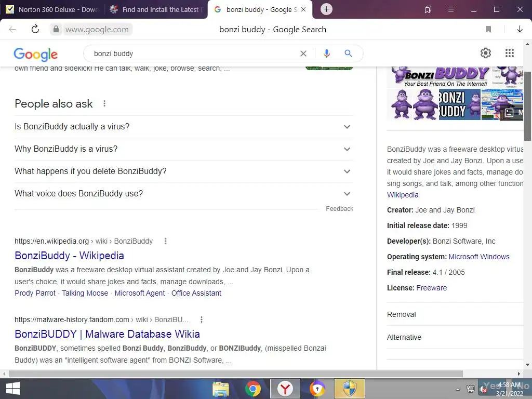The width and height of the screenshot is (532, 399).
Task: Click the Freeware license link
Action: point(432,288)
